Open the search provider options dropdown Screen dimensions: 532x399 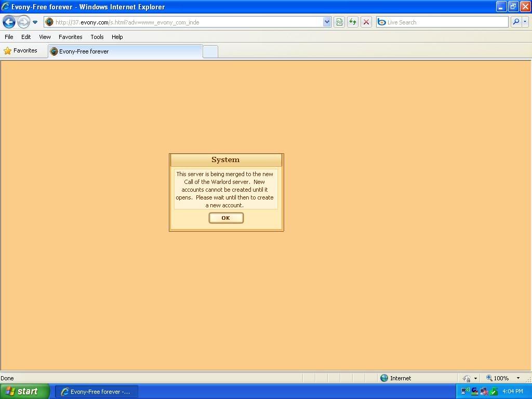pos(525,22)
